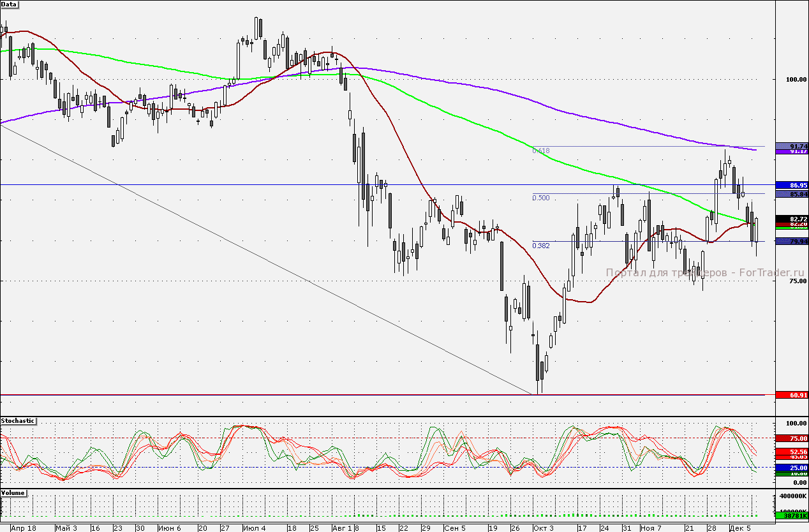Click the Data panel label
The height and width of the screenshot is (532, 809).
(x=10, y=4)
